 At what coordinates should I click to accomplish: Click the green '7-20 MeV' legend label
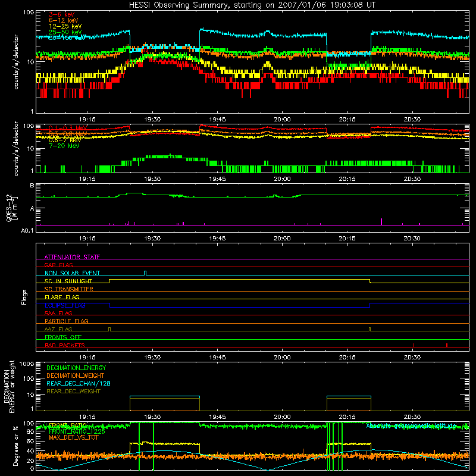pyautogui.click(x=64, y=146)
